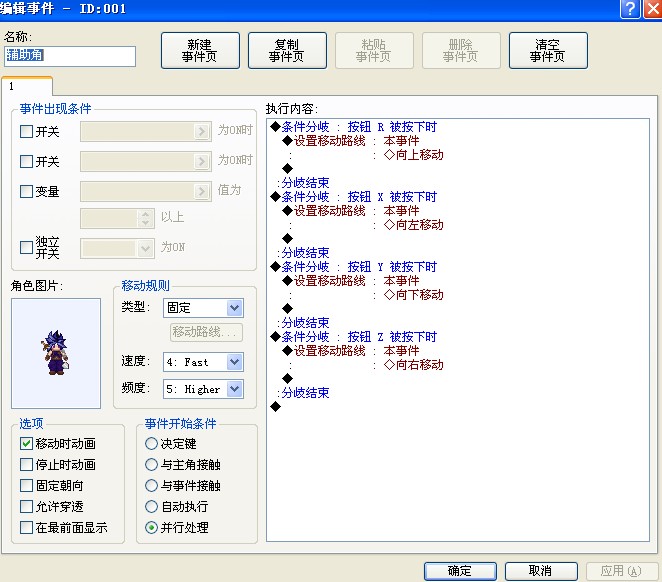Select 与主角接触 start condition
662x582 pixels.
pos(151,464)
